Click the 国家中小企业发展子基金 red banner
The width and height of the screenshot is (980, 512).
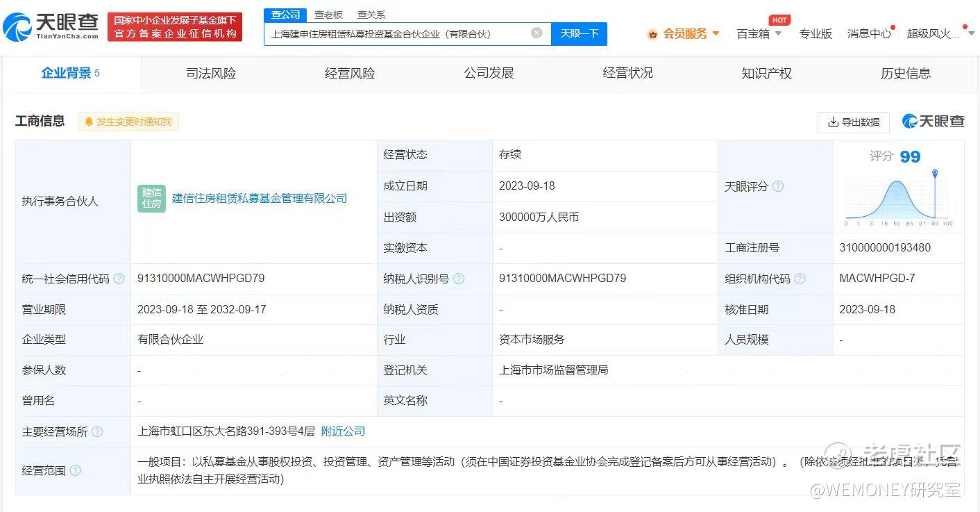pyautogui.click(x=175, y=26)
